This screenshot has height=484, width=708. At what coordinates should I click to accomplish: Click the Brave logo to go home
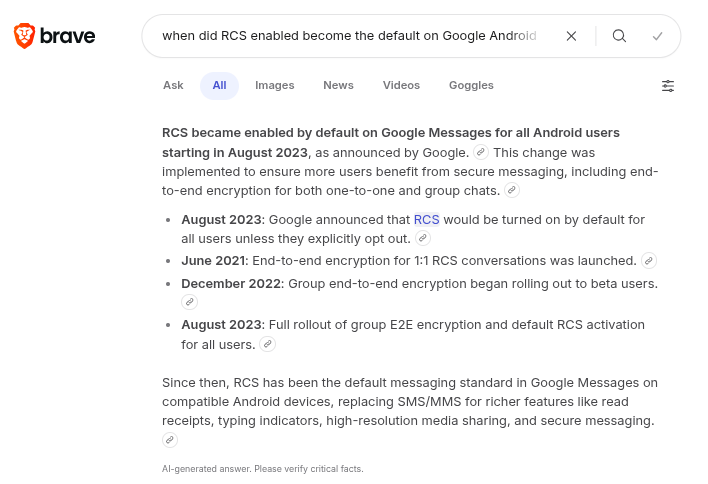click(54, 37)
